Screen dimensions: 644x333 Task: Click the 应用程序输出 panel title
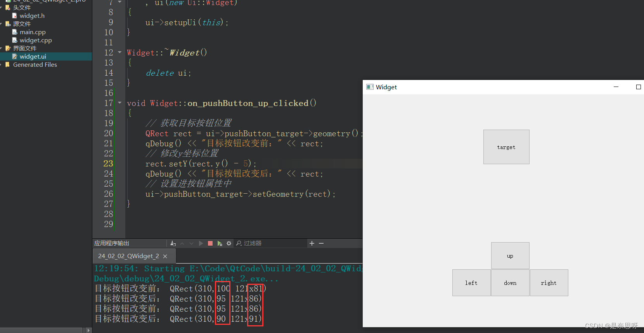tap(112, 243)
